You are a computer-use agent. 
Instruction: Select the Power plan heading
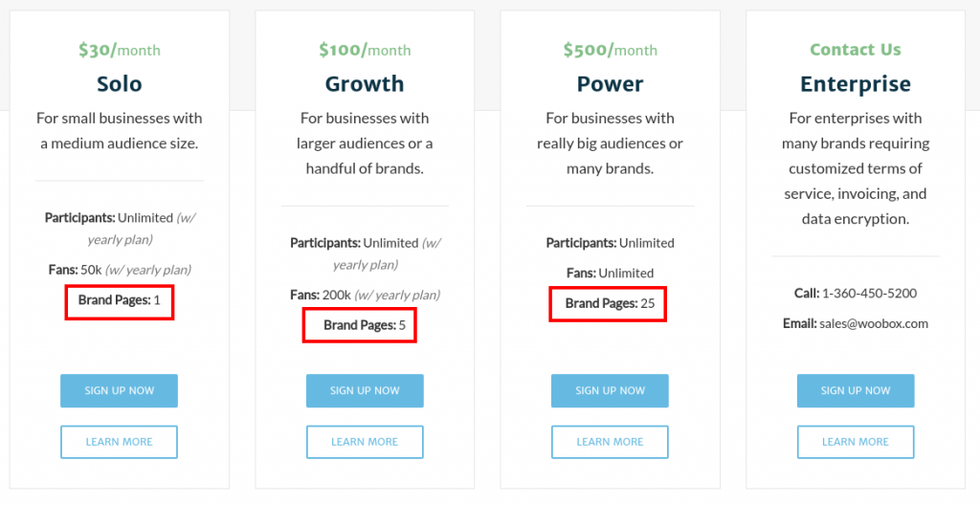[610, 84]
